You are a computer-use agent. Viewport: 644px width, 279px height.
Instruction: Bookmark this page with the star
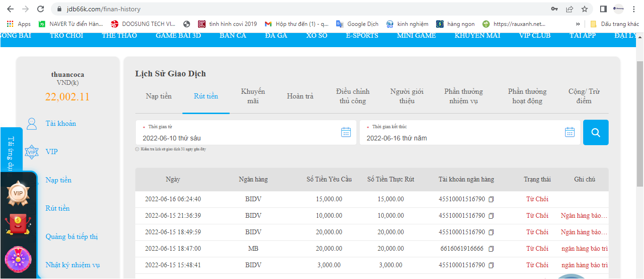[x=585, y=9]
